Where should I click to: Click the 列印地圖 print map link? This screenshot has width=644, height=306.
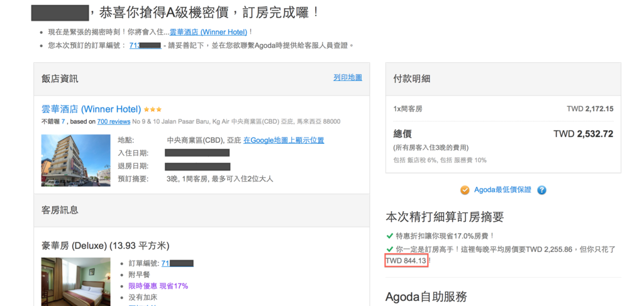(x=348, y=77)
